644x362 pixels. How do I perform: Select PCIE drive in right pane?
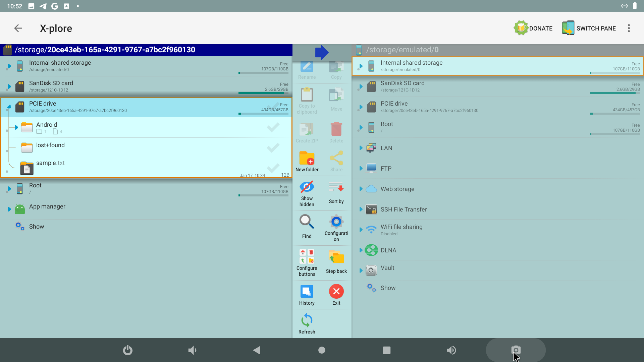click(x=498, y=107)
